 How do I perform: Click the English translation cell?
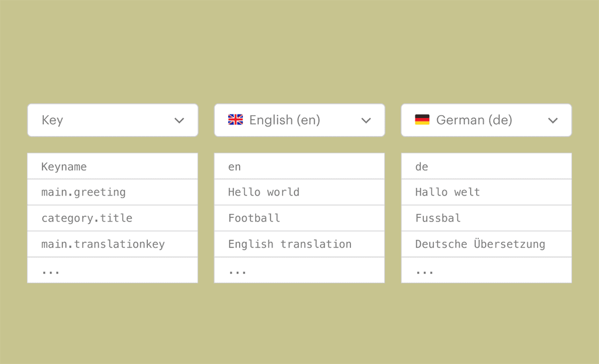pyautogui.click(x=299, y=244)
